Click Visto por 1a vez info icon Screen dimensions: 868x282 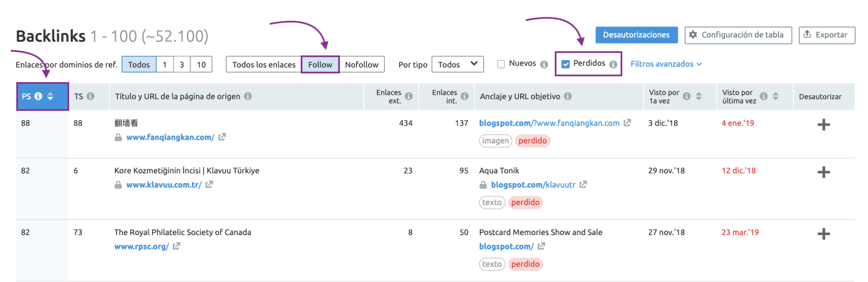pos(686,96)
